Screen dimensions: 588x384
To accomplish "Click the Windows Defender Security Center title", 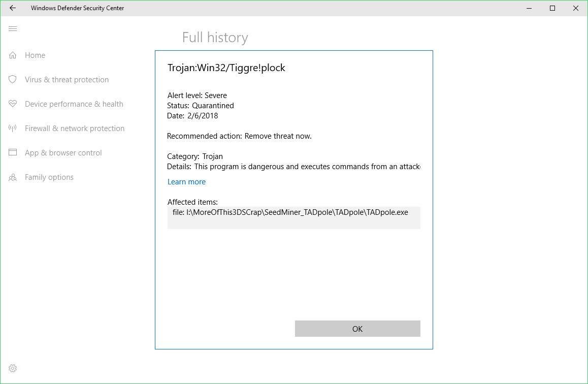I will (x=77, y=8).
